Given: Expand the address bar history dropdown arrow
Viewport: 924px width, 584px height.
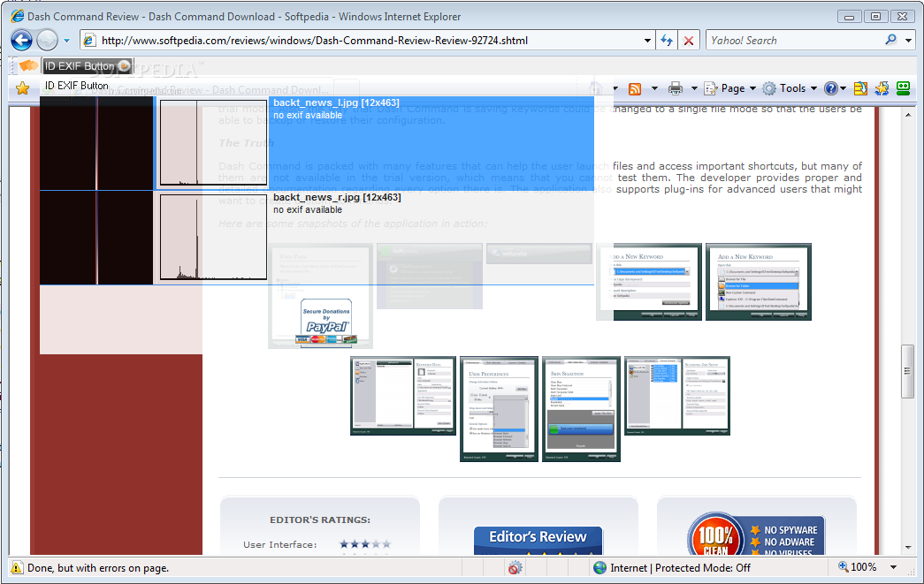Looking at the screenshot, I should pyautogui.click(x=647, y=41).
